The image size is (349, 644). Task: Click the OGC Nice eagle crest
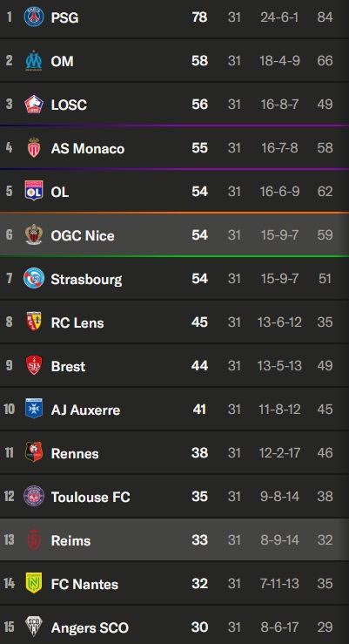pos(34,235)
